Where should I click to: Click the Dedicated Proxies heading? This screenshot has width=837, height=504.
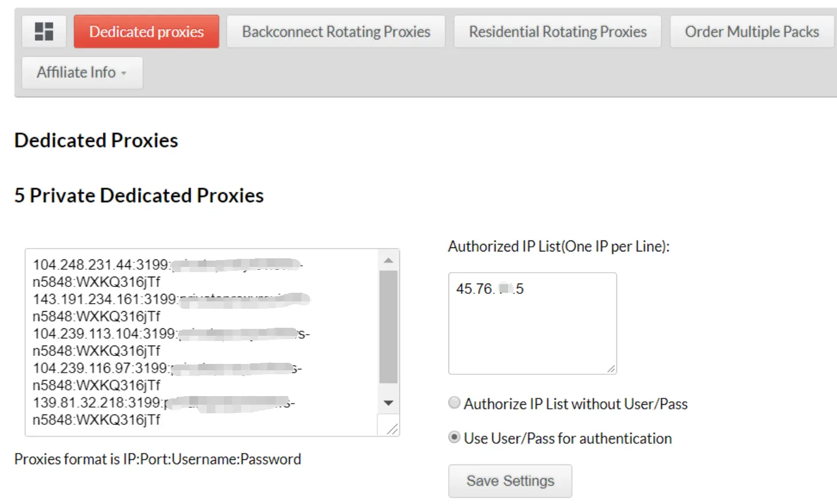[96, 141]
